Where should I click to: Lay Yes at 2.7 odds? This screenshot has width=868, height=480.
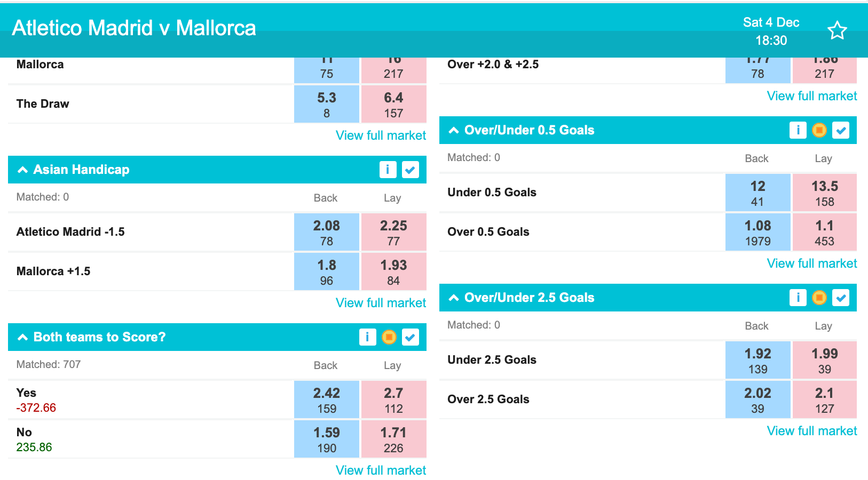pos(393,400)
